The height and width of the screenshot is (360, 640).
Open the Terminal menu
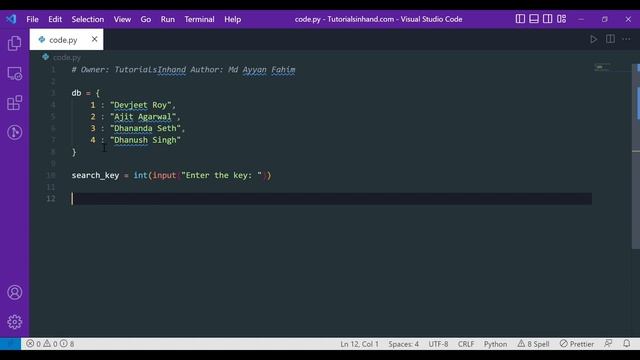click(x=199, y=19)
